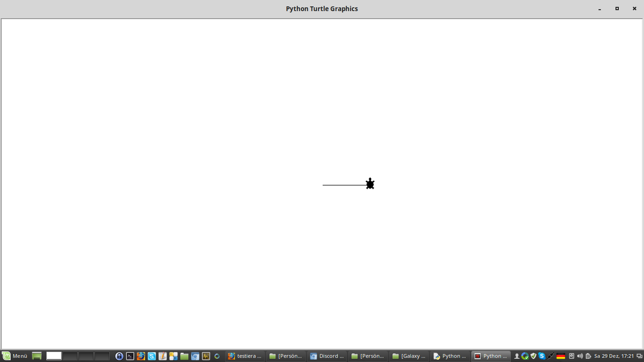Viewport: 644px width, 362px height.
Task: Open the green folder file manager launcher
Action: point(184,356)
